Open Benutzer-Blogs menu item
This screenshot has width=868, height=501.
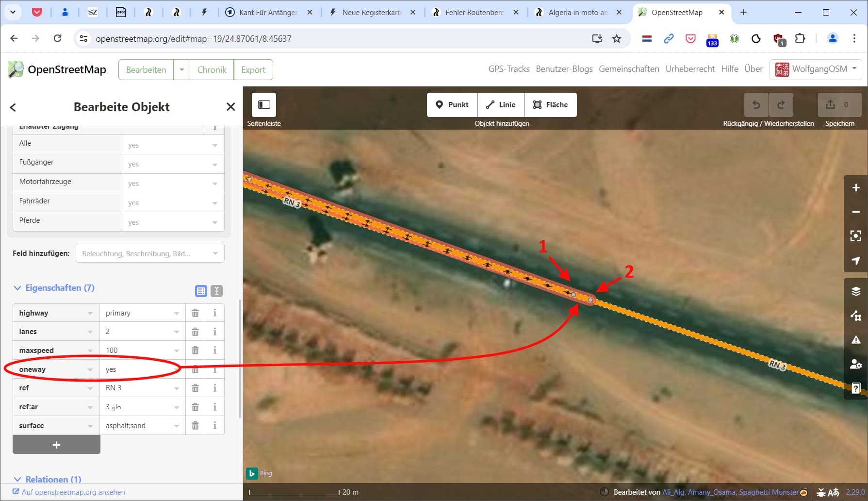coord(564,69)
